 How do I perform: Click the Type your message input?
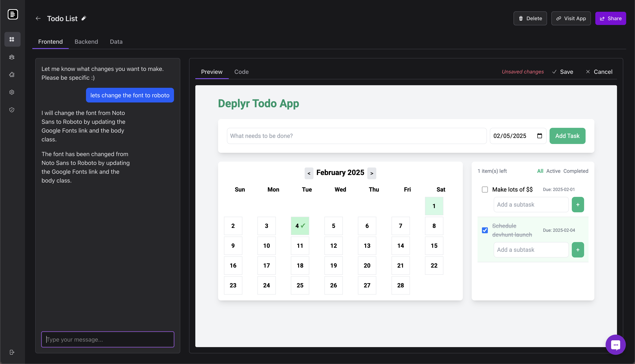tap(107, 339)
